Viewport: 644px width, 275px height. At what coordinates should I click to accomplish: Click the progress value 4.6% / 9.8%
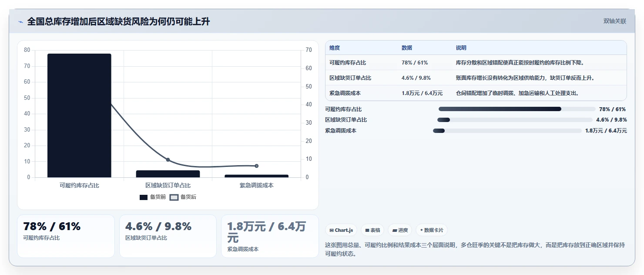coord(611,120)
